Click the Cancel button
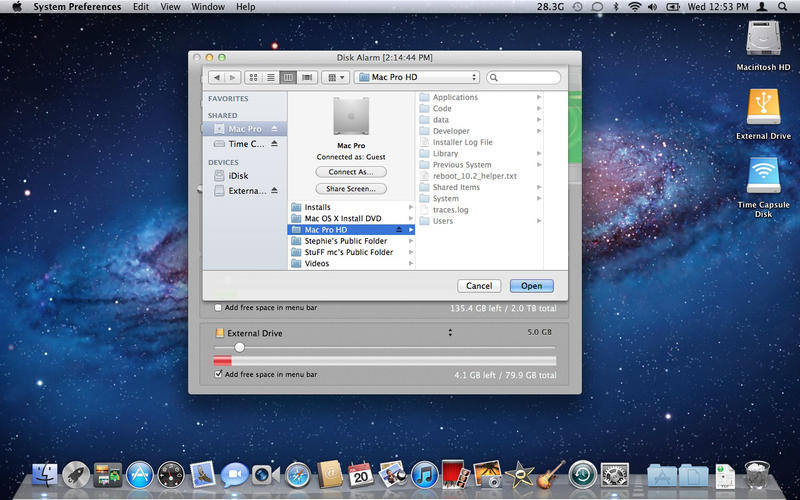Viewport: 800px width, 500px height. [x=479, y=286]
